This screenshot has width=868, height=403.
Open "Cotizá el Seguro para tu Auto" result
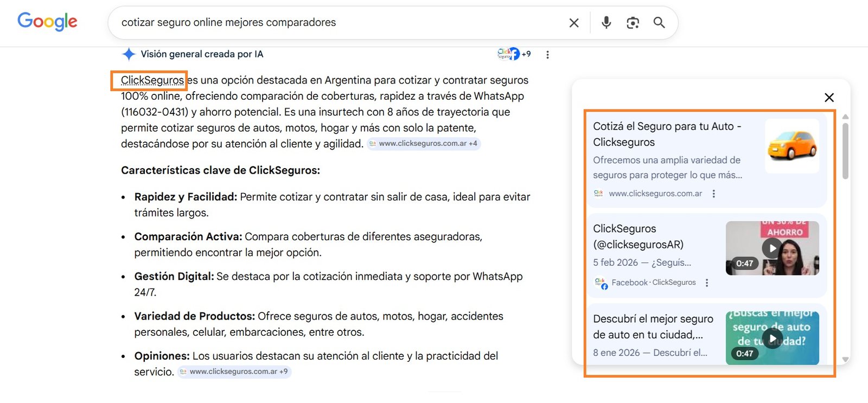point(667,134)
